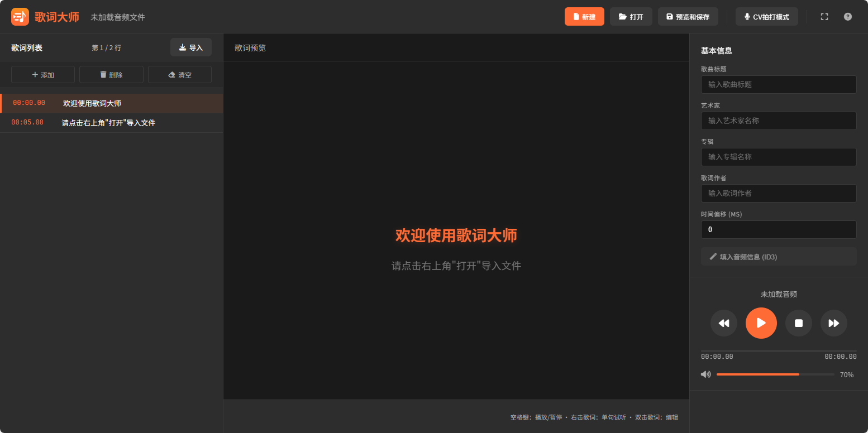Image resolution: width=868 pixels, height=433 pixels.
Task: Click the 00:00.00 timestamp of the first lyric
Action: pos(29,103)
